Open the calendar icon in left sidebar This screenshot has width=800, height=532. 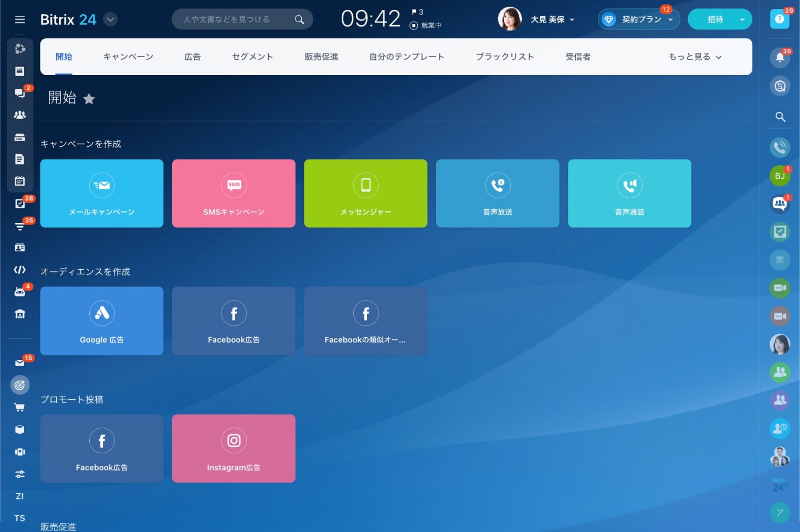point(20,181)
